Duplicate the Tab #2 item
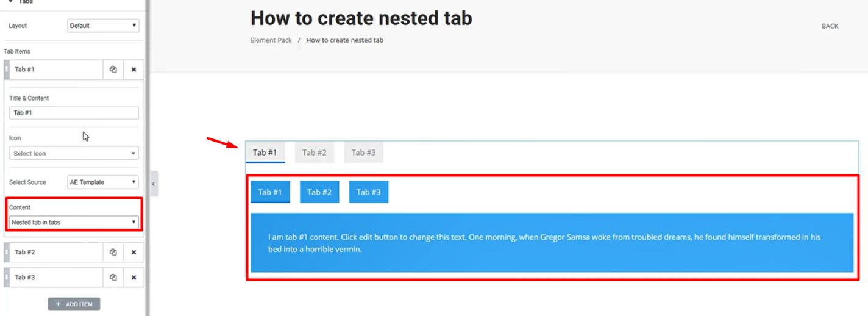This screenshot has height=316, width=868. (113, 252)
